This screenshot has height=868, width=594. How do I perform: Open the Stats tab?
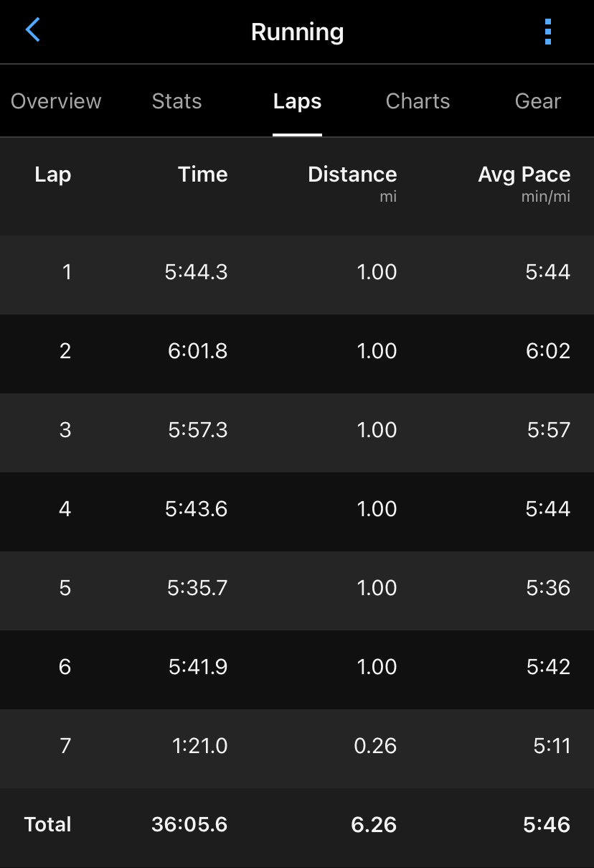[x=176, y=101]
